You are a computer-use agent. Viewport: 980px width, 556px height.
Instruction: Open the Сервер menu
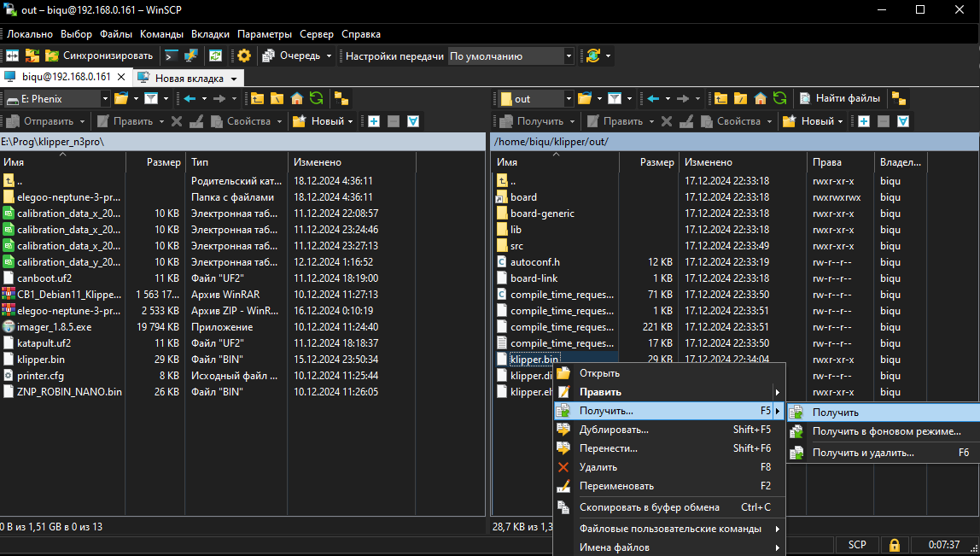(317, 34)
